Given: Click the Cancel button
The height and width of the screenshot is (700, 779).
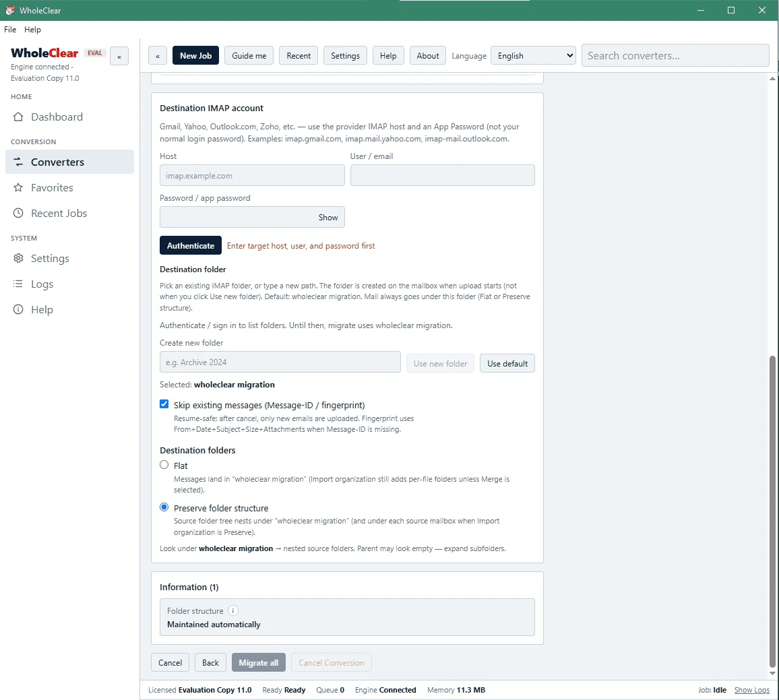Looking at the screenshot, I should click(x=170, y=662).
